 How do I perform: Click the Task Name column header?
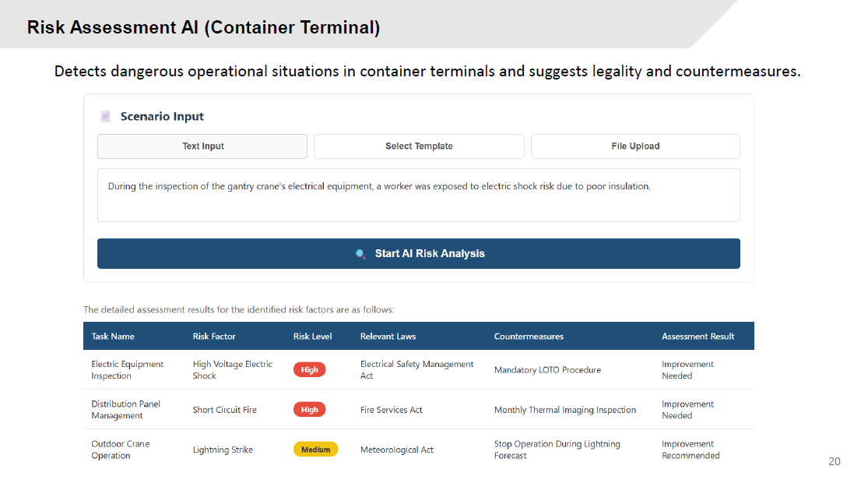[113, 337]
